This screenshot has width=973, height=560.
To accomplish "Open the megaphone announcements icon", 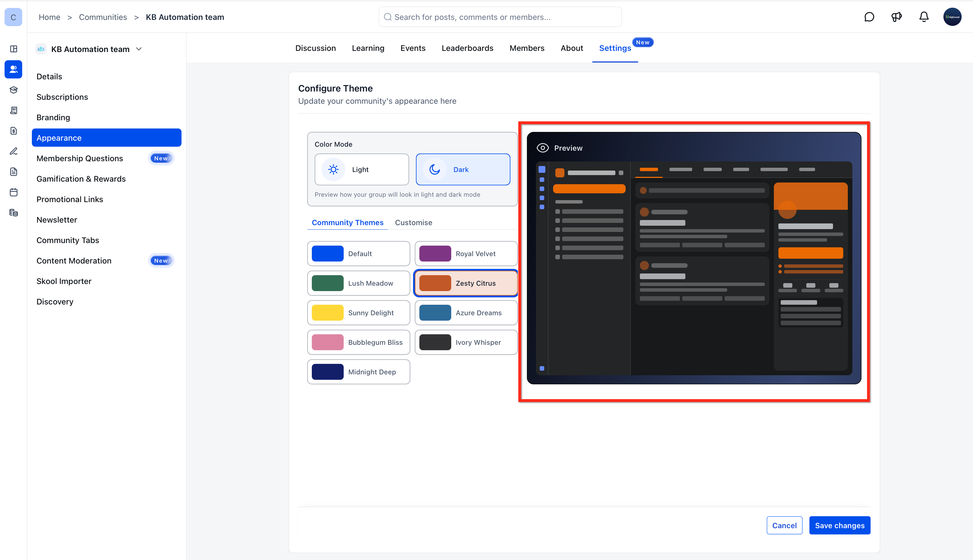I will coord(896,17).
